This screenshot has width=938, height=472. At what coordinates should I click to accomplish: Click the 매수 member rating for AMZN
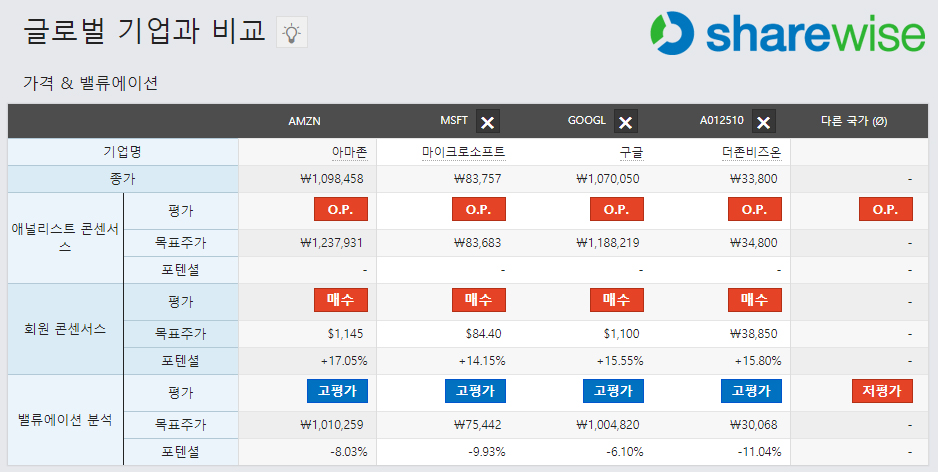tap(341, 300)
